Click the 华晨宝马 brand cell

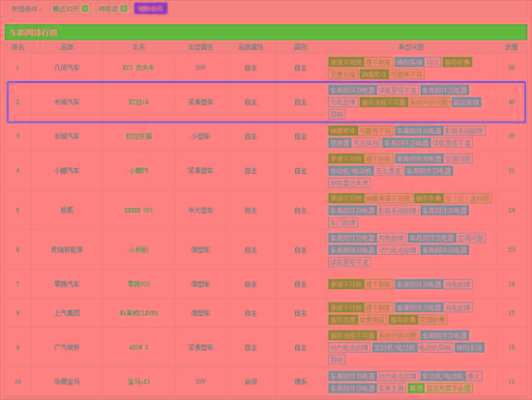tap(67, 382)
